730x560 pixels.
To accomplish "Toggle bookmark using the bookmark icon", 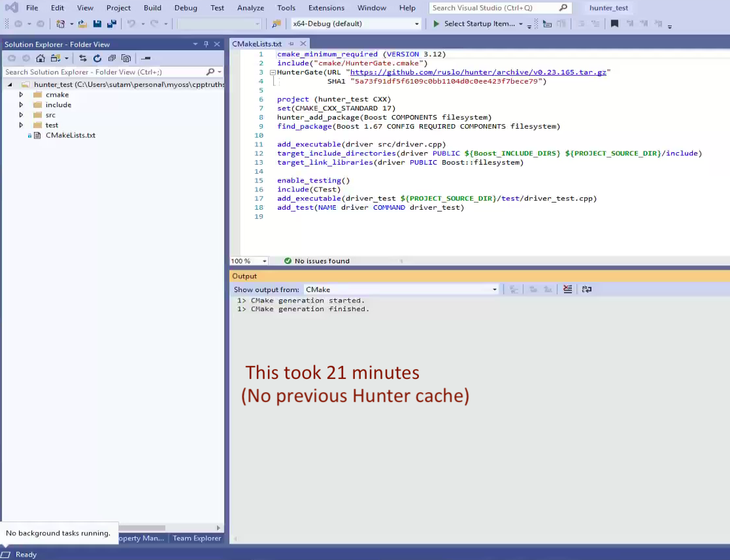I will click(614, 24).
